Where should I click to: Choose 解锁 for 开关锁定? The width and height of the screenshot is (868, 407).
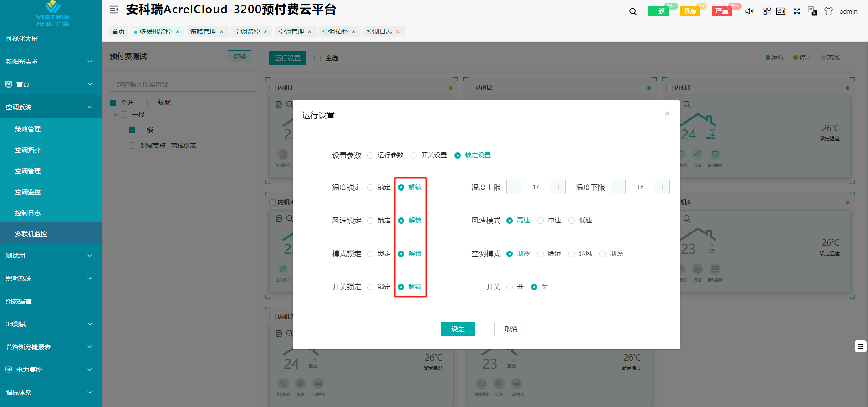[410, 287]
